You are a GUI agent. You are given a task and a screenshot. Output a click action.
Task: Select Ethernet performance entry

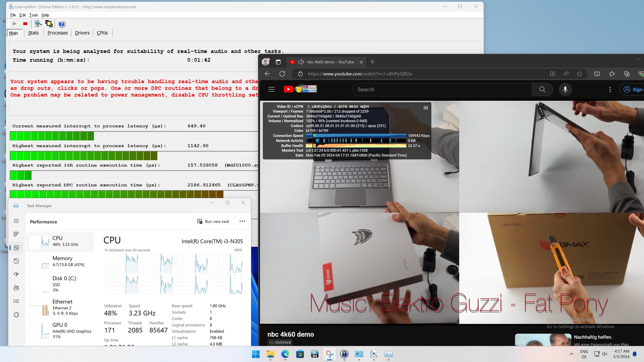click(60, 307)
